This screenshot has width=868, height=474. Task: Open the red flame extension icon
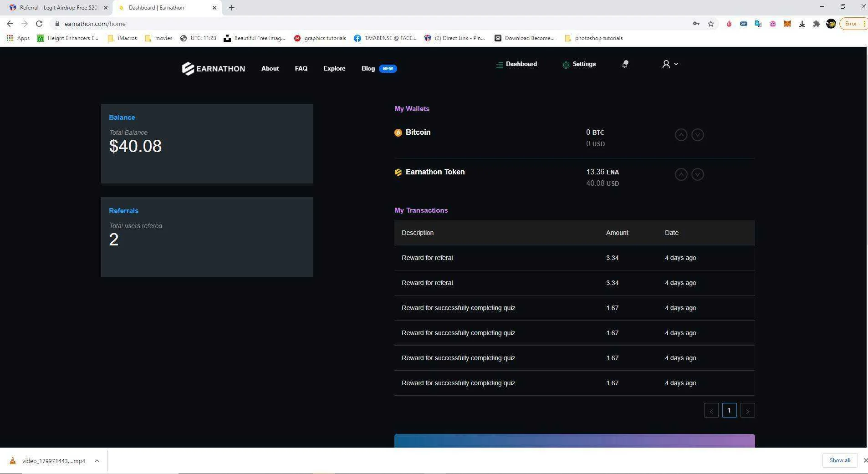pyautogui.click(x=729, y=24)
